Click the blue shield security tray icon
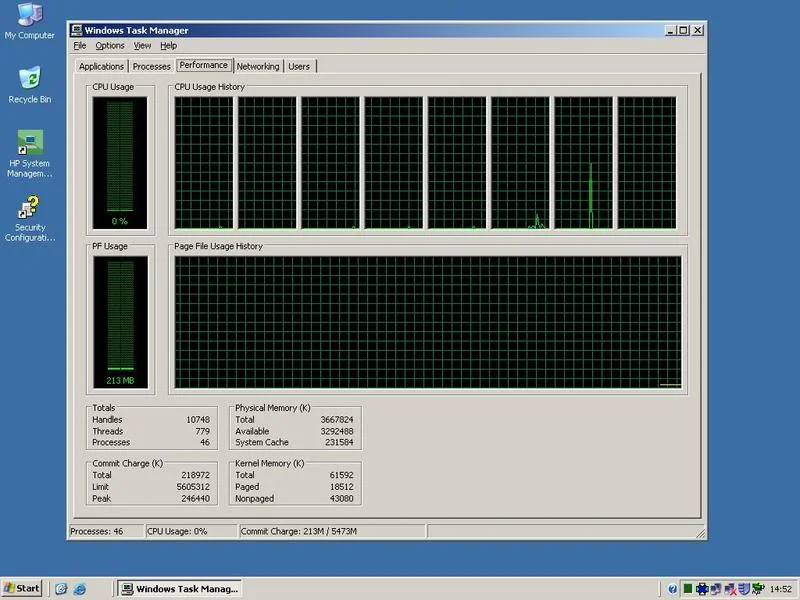 744,589
